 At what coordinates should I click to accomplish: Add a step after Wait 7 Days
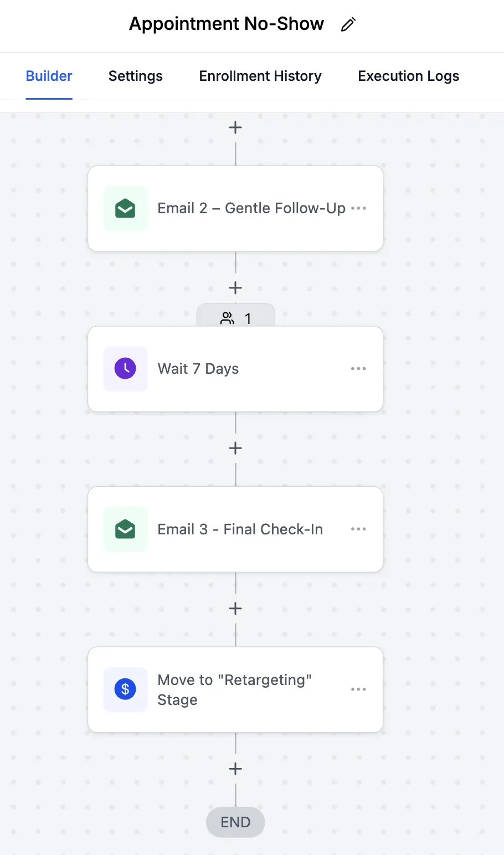coord(235,448)
